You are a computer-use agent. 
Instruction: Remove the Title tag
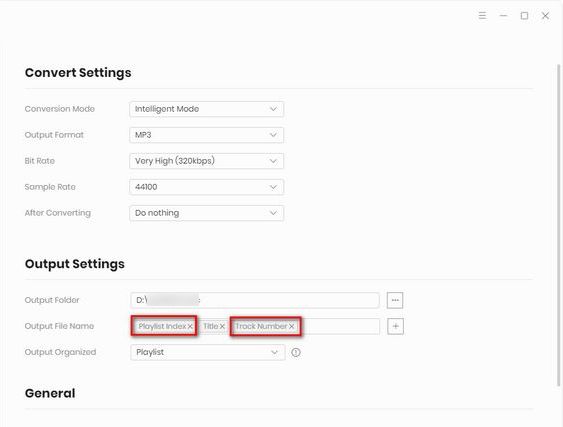(x=222, y=326)
